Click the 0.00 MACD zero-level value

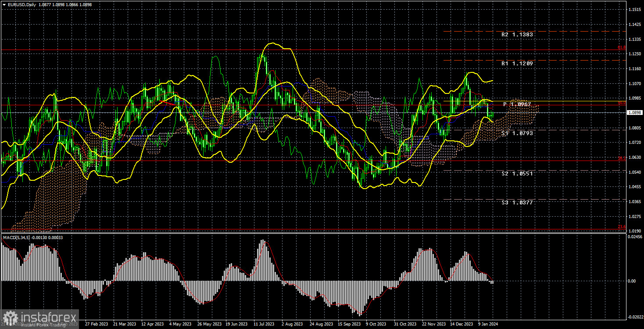tap(632, 281)
